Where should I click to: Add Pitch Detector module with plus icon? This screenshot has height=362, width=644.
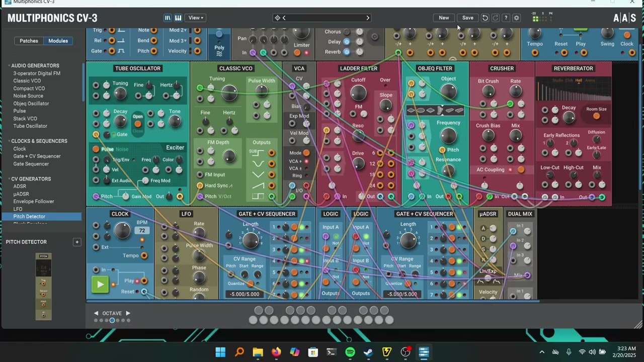tap(77, 242)
